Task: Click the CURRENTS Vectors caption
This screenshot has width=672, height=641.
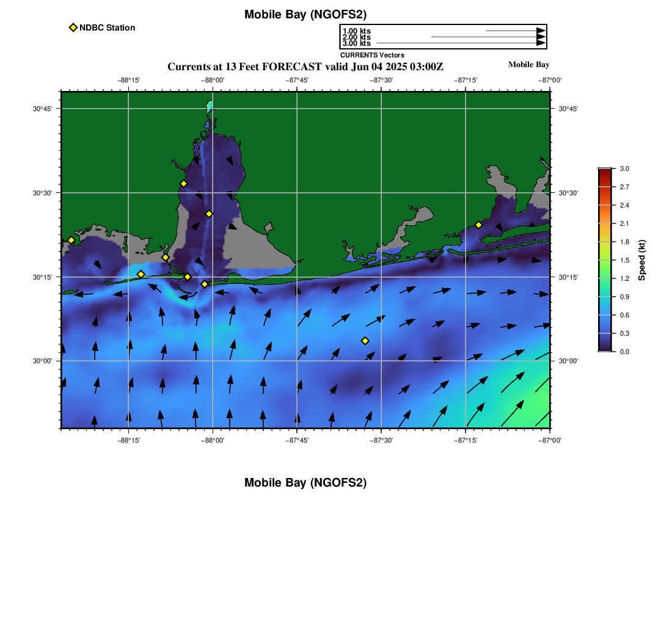Action: pos(373,55)
